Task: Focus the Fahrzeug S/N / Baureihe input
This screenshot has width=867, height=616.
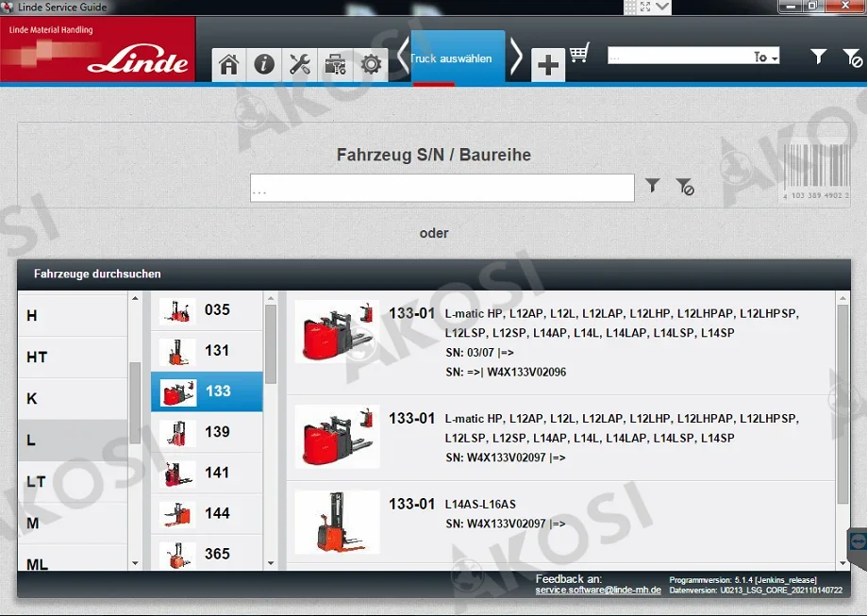Action: click(442, 188)
